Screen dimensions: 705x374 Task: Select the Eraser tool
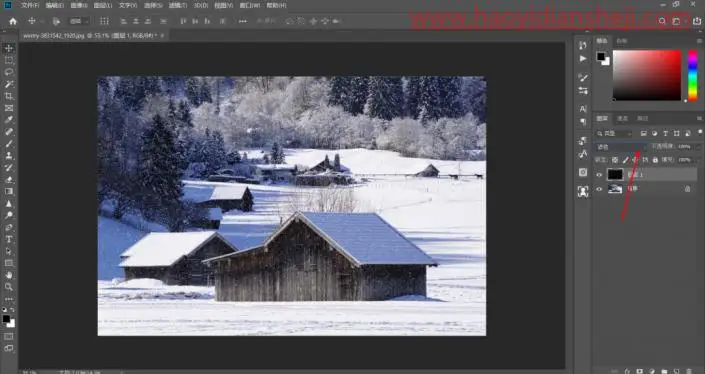point(9,179)
